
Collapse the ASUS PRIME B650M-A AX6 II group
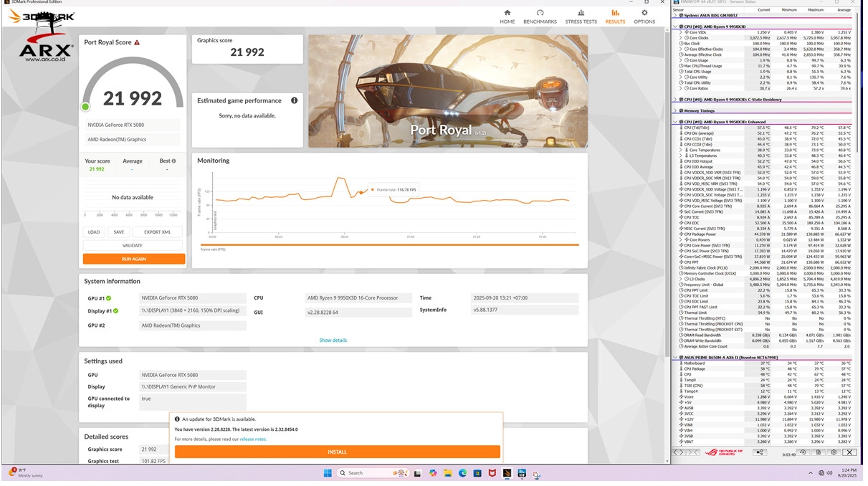tap(674, 357)
